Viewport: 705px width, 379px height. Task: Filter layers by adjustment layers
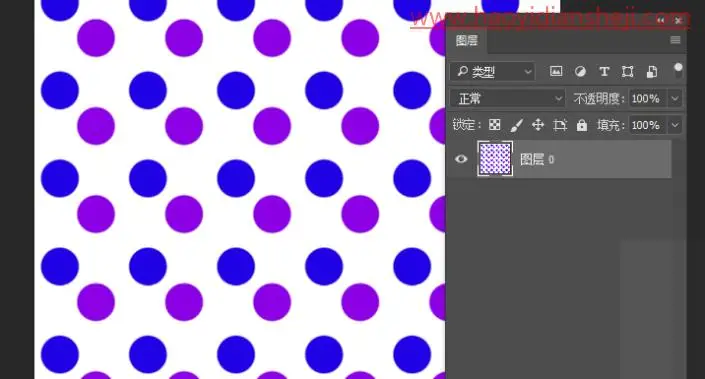point(580,71)
